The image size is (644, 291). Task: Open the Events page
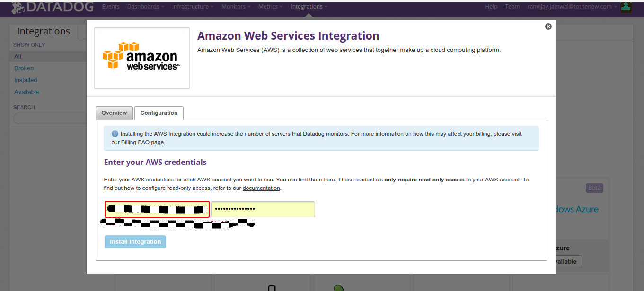tap(111, 7)
